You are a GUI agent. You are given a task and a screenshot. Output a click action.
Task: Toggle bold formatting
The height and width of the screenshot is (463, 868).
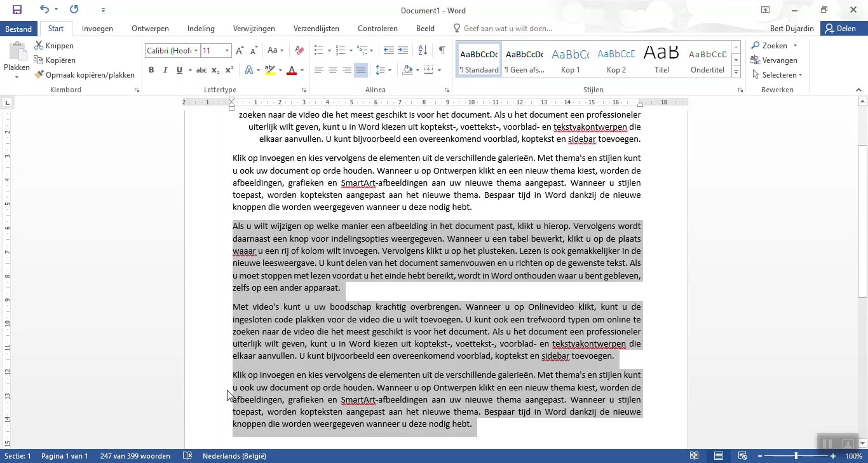click(151, 70)
